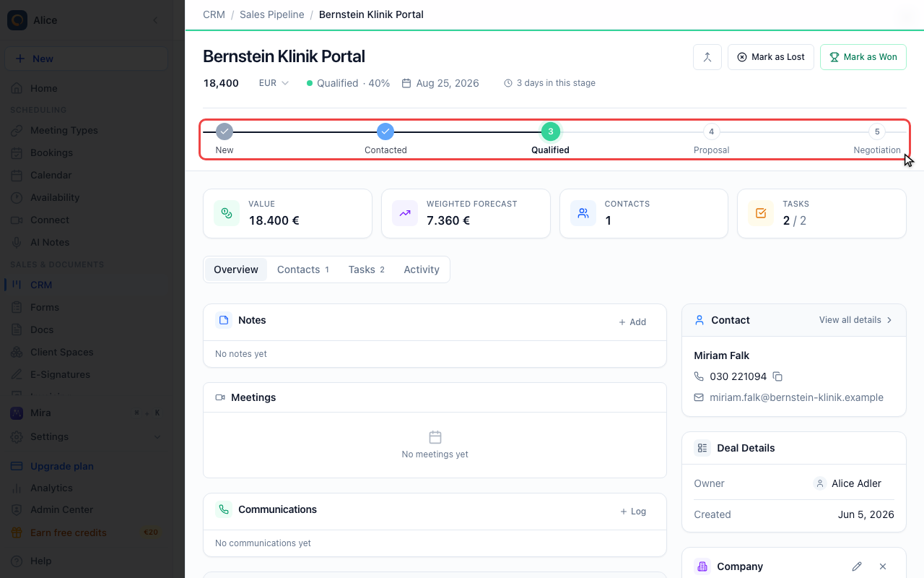Open View all details for contact
The height and width of the screenshot is (578, 924).
point(856,320)
